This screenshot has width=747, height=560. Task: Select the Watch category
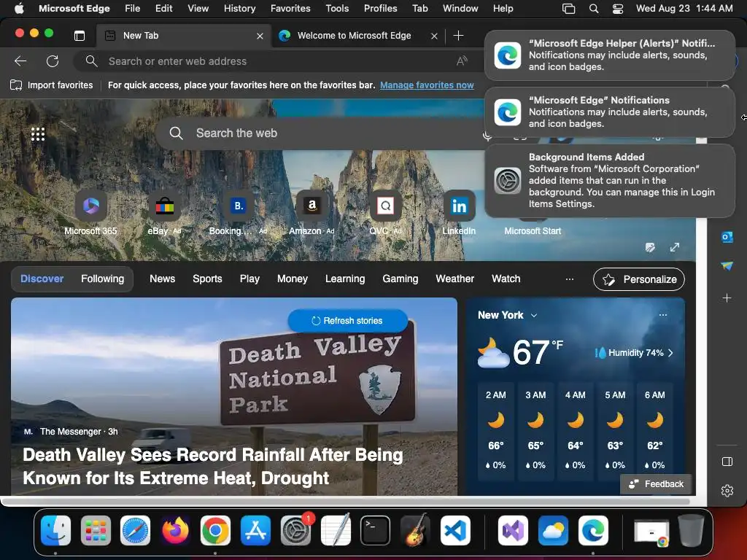click(x=506, y=279)
